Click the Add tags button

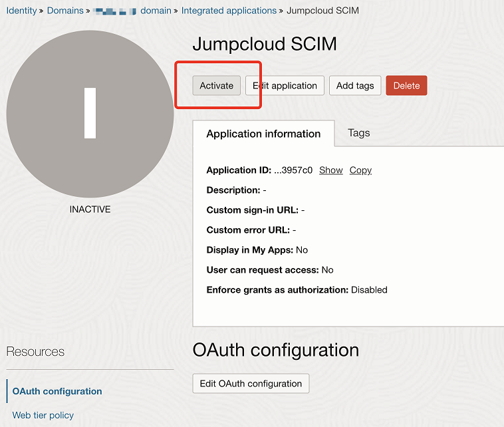(355, 86)
